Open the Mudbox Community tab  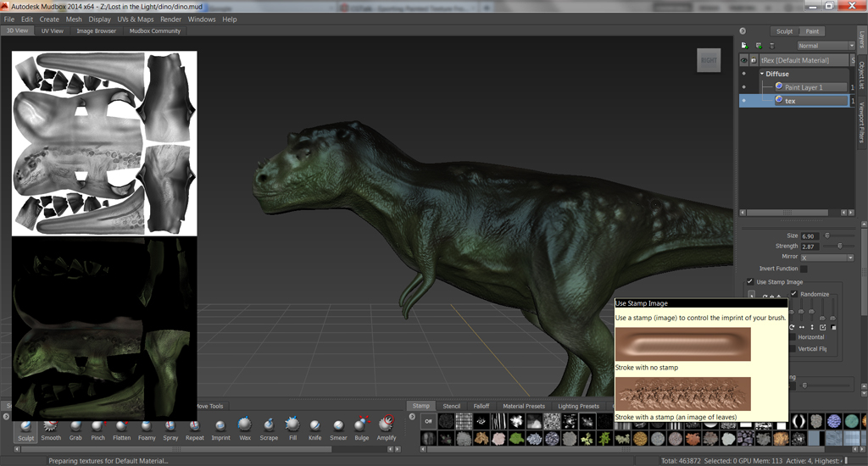tap(155, 31)
